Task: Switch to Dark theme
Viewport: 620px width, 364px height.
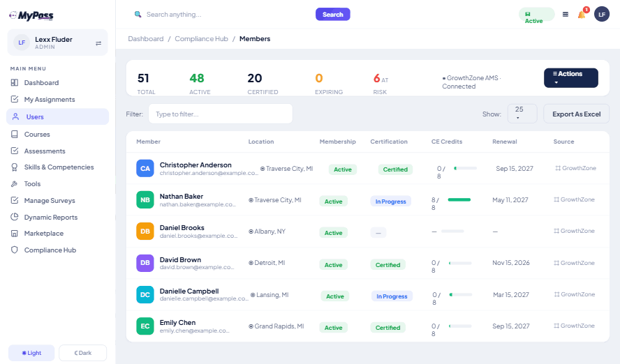Action: pyautogui.click(x=82, y=353)
